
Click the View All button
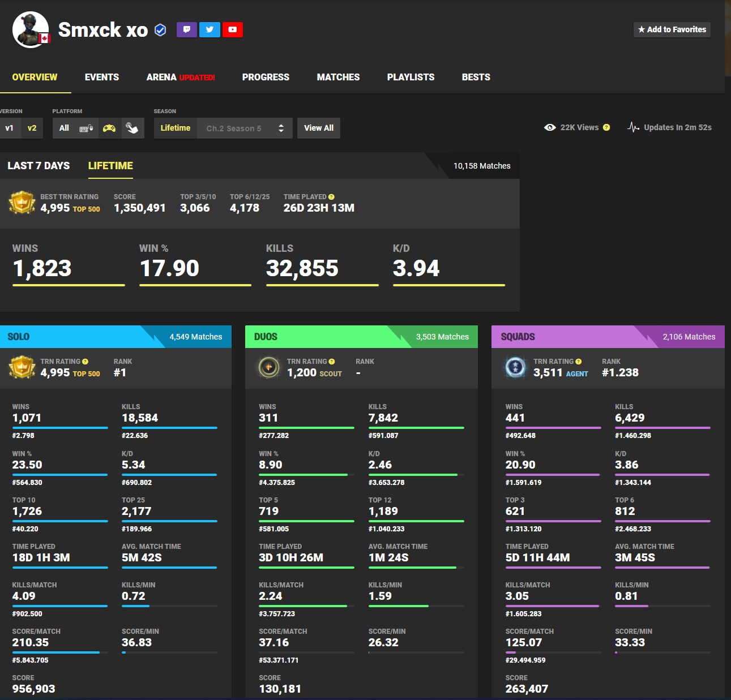point(319,128)
